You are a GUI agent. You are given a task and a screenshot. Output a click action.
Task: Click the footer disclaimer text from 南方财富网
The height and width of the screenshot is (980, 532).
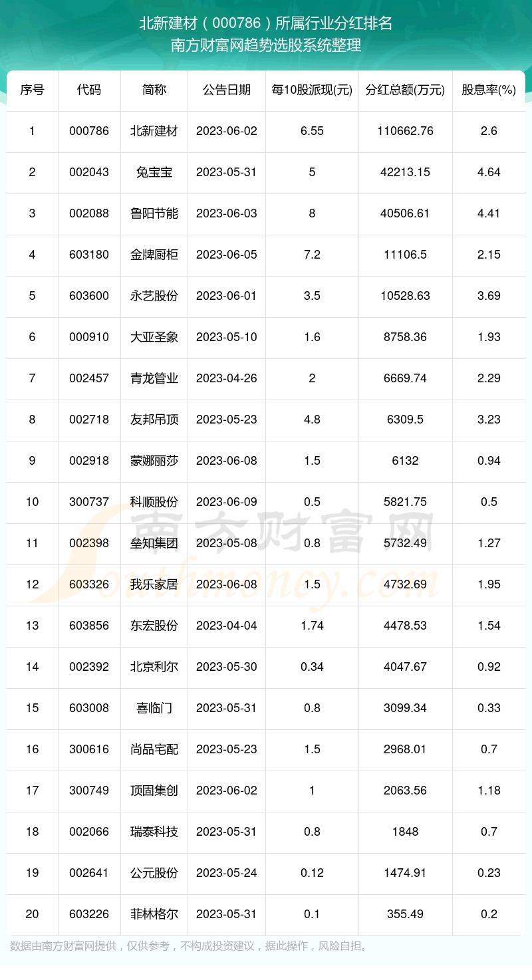coord(190,946)
